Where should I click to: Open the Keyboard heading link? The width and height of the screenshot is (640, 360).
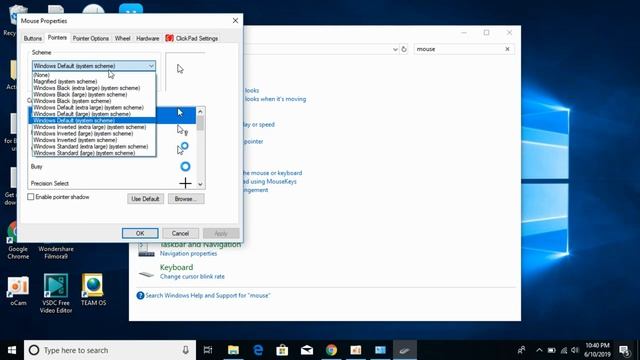tap(176, 267)
